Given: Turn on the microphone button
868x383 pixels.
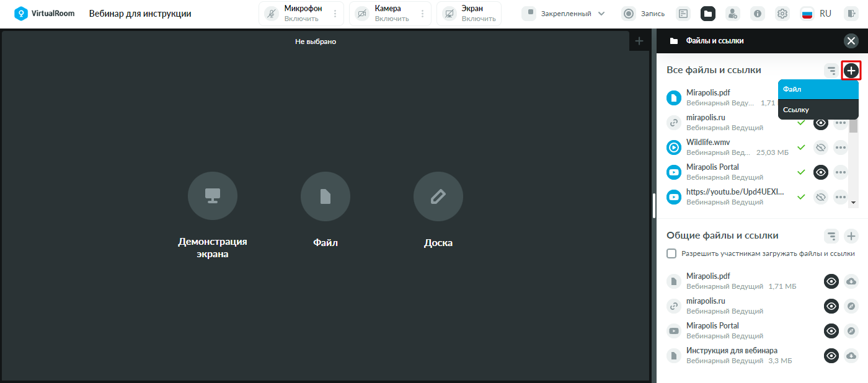Looking at the screenshot, I should [271, 14].
